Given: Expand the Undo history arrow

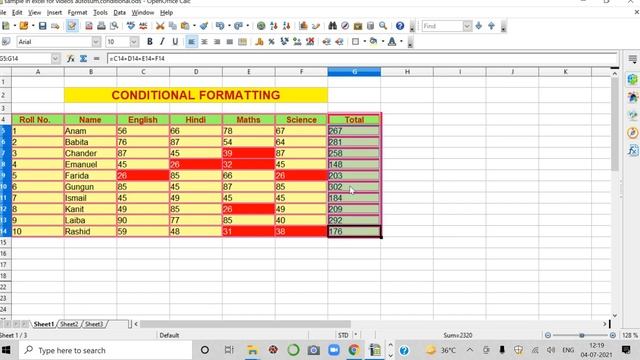Looking at the screenshot, I should click(x=229, y=26).
